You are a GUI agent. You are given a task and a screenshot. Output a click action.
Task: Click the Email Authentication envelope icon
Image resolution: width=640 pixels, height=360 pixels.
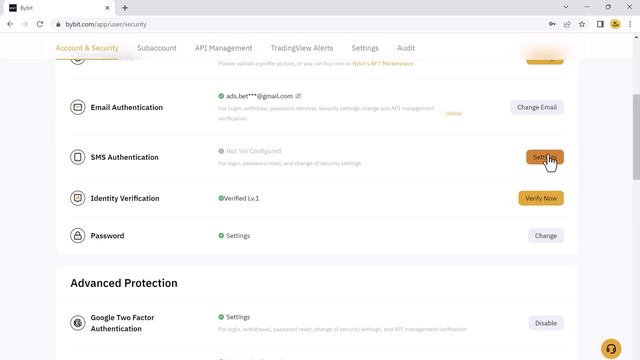(x=78, y=107)
